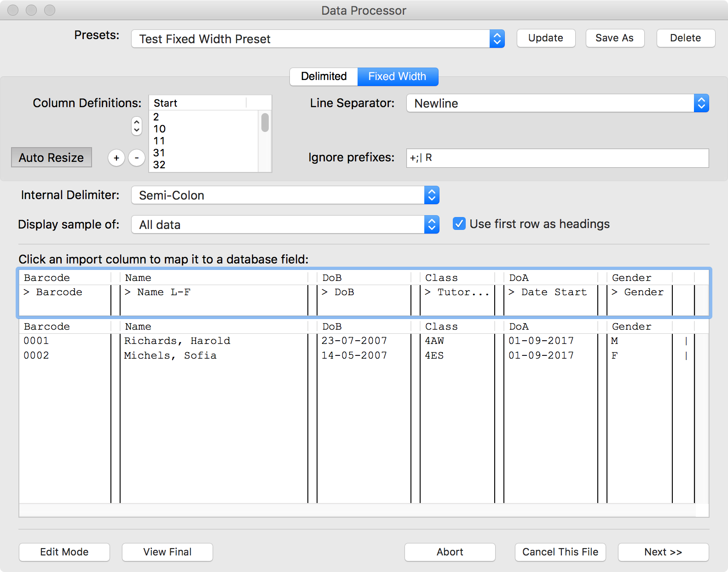Open the Internal Delimiter dropdown
The height and width of the screenshot is (572, 728).
[285, 195]
